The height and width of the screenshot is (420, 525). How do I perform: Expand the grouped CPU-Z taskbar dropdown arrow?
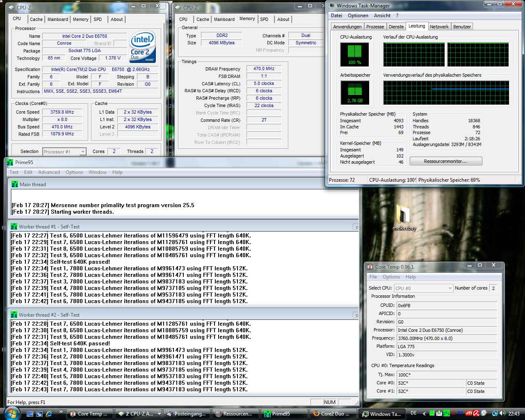click(x=159, y=414)
